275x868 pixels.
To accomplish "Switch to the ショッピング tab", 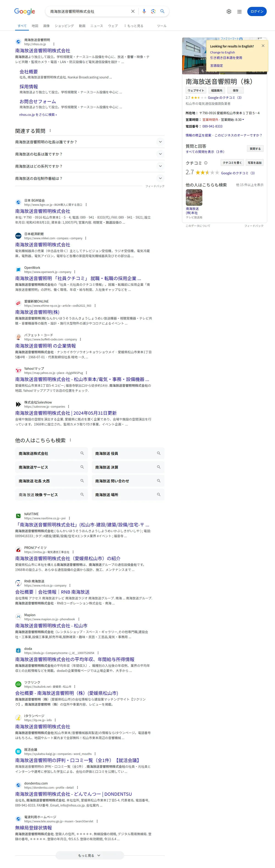I will click(64, 26).
